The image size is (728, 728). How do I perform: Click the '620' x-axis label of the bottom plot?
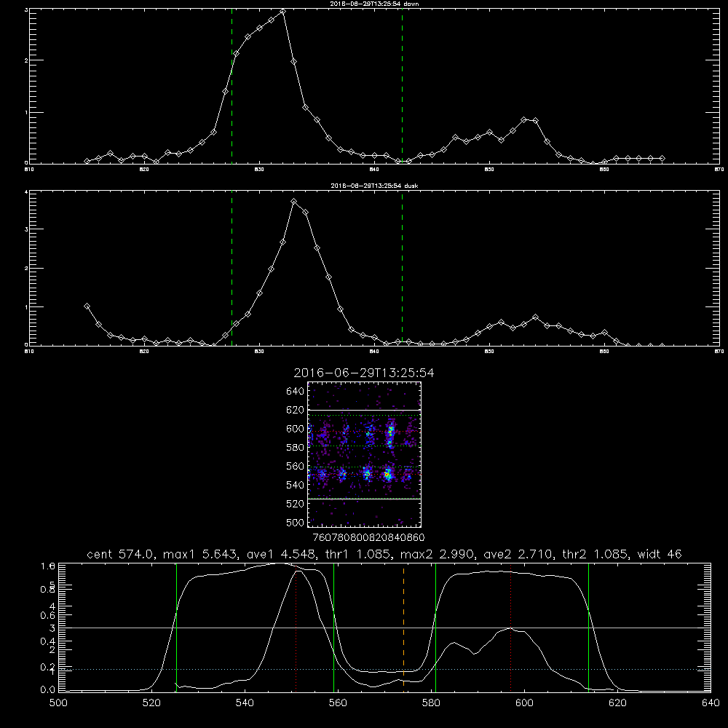pyautogui.click(x=617, y=703)
